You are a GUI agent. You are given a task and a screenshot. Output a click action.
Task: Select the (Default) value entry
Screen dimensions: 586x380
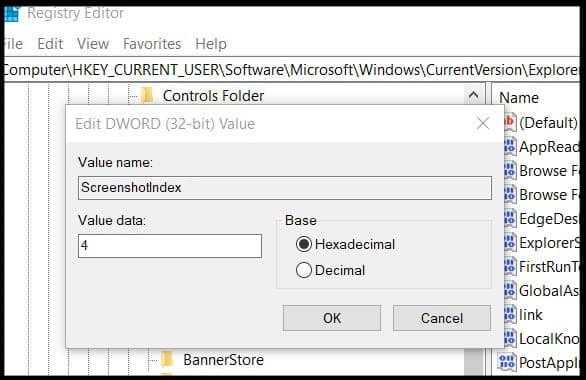(x=548, y=123)
